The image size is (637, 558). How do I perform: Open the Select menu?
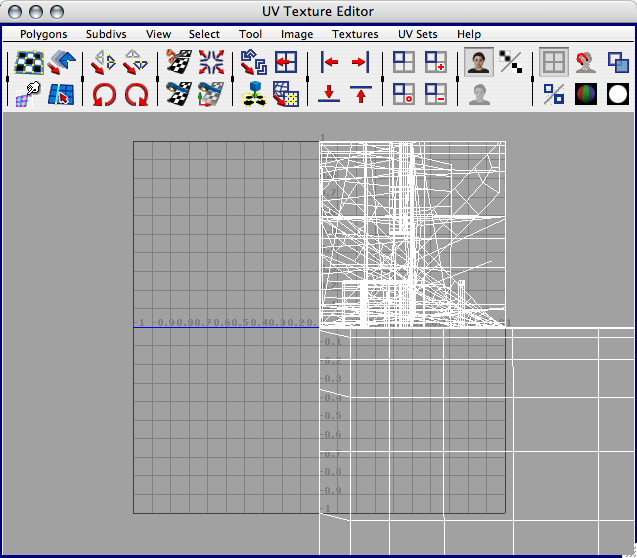pos(204,34)
